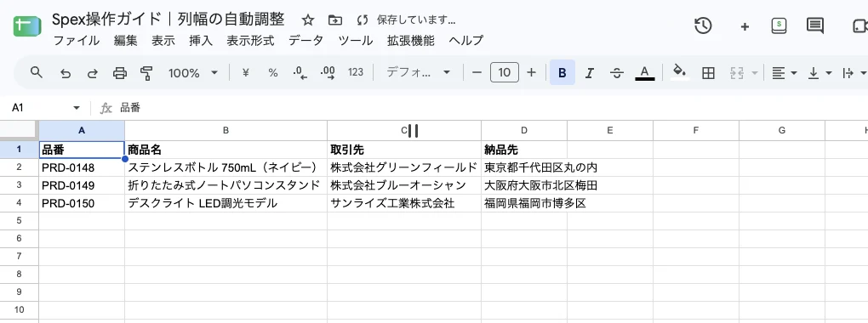Screen dimensions: 868x323
Task: Select column D header
Action: click(x=524, y=131)
